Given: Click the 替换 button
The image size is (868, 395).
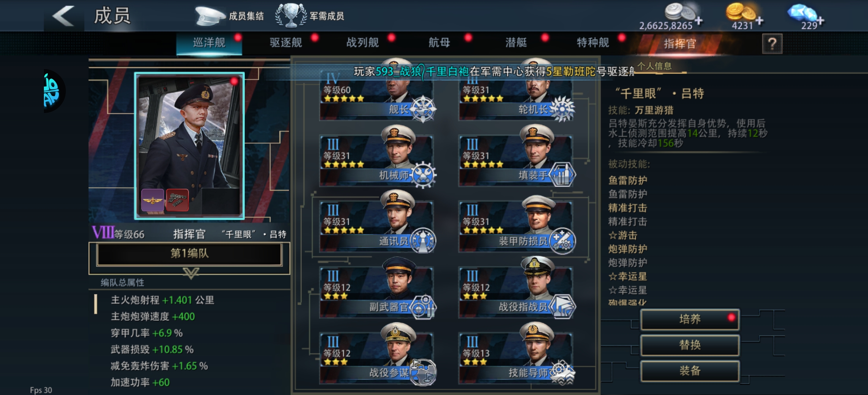Looking at the screenshot, I should pyautogui.click(x=690, y=345).
